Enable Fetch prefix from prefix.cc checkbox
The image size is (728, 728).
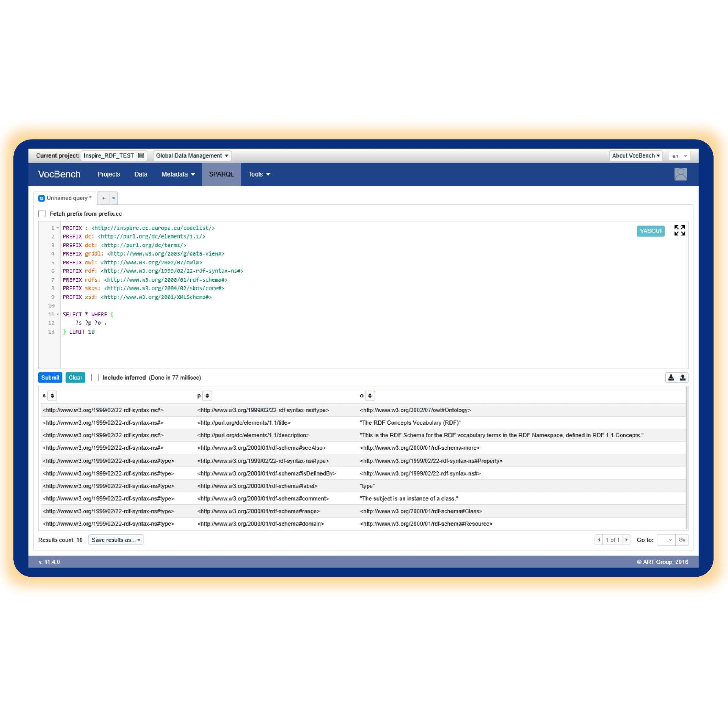coord(42,213)
